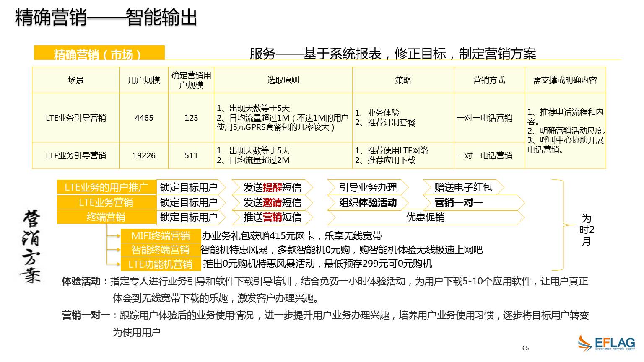Select the 场景 column header

76,80
